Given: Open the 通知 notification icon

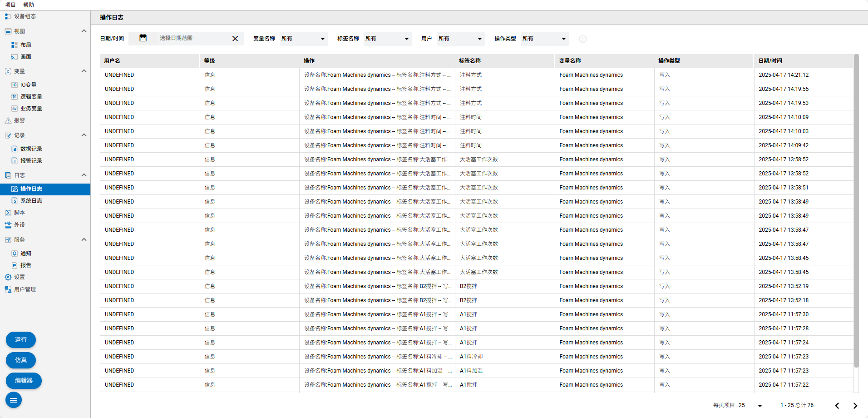Looking at the screenshot, I should coord(15,254).
